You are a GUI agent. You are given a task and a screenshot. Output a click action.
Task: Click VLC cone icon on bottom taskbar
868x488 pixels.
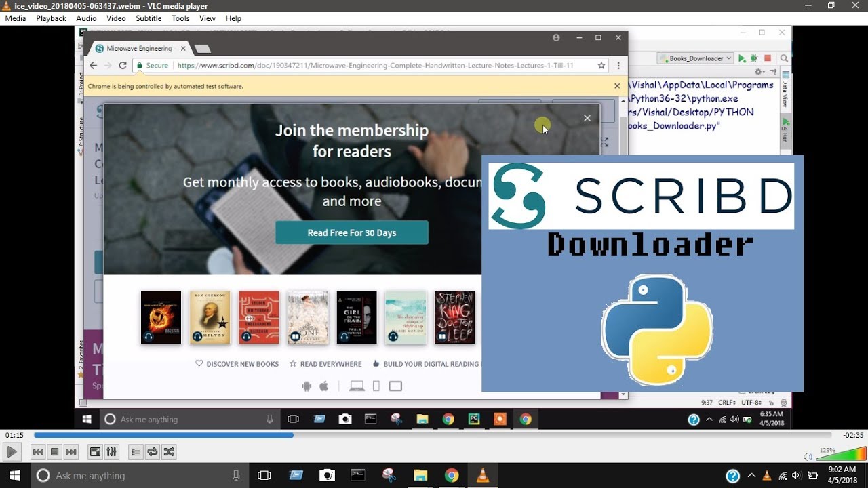click(x=483, y=475)
